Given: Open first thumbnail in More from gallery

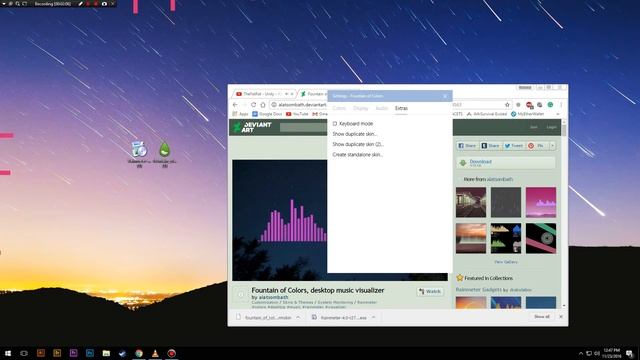Looking at the screenshot, I should (x=471, y=202).
